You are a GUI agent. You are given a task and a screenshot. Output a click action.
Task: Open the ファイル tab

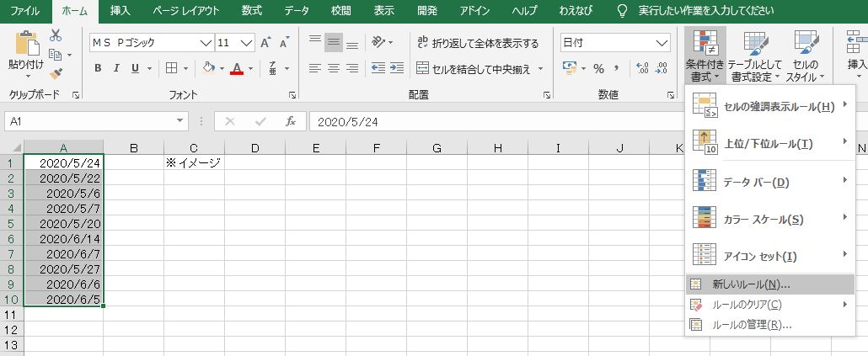pyautogui.click(x=25, y=11)
